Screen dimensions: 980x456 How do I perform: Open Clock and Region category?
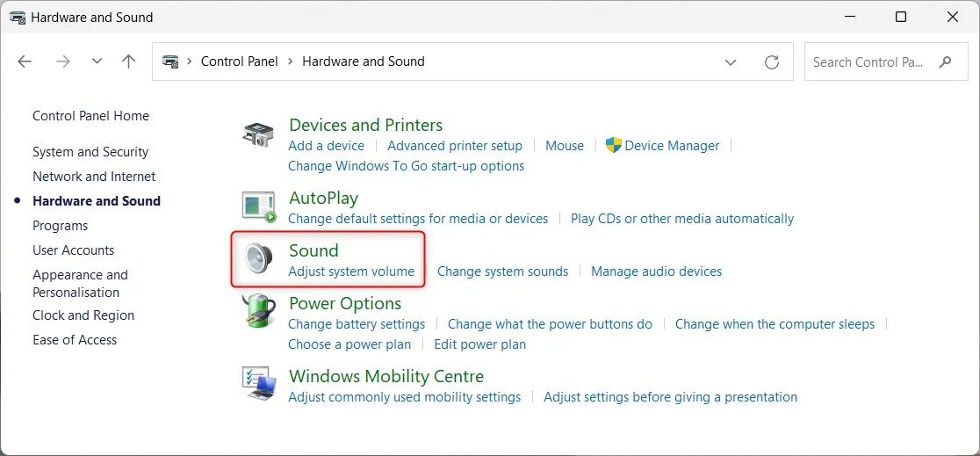click(83, 315)
